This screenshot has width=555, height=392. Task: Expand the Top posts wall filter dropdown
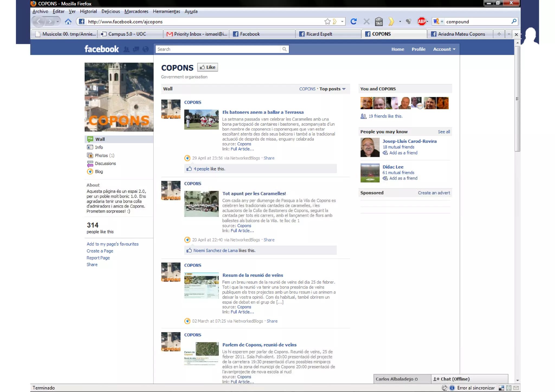[333, 89]
